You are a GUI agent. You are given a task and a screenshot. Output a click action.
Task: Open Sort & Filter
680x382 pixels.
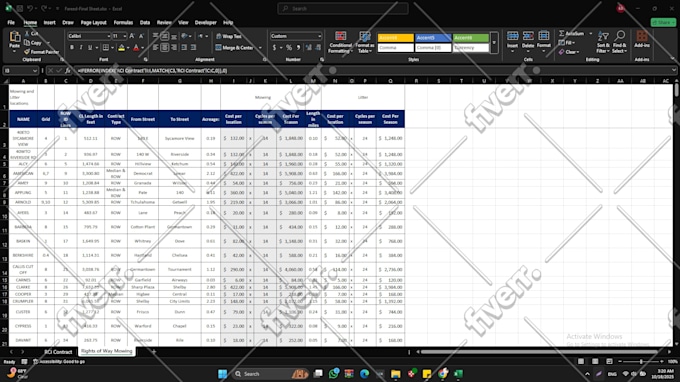[603, 42]
